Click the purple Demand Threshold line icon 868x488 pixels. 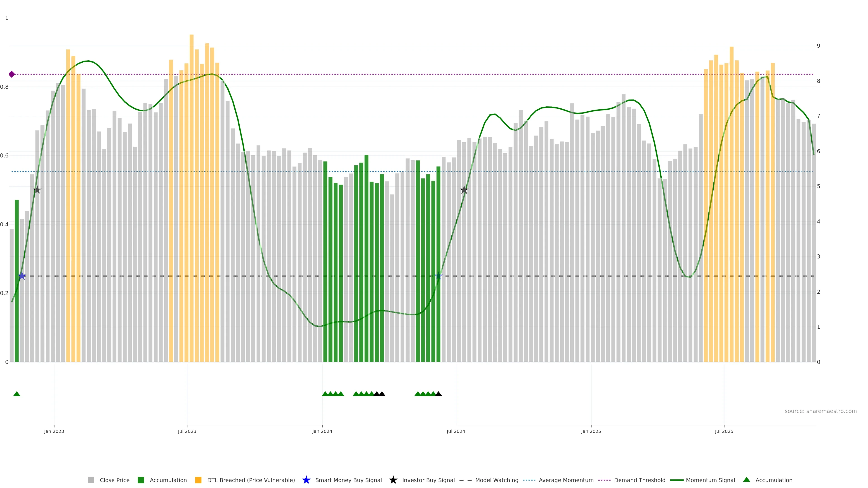(x=604, y=480)
